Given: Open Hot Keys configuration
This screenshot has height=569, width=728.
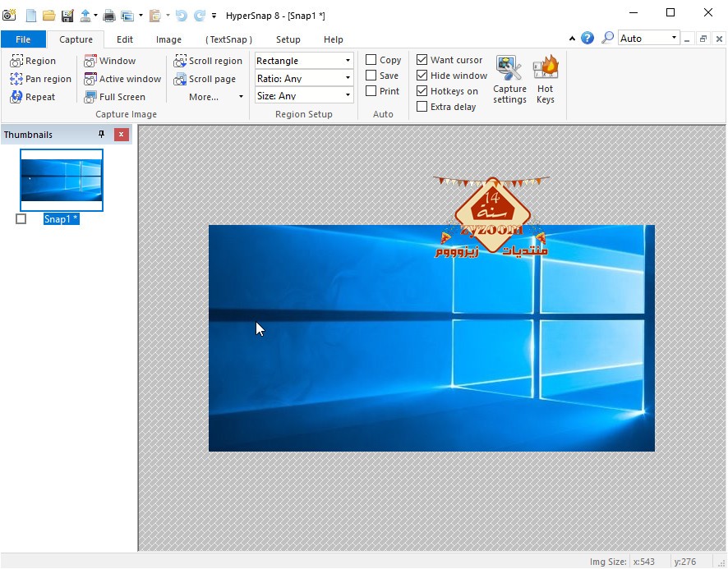Looking at the screenshot, I should point(546,80).
